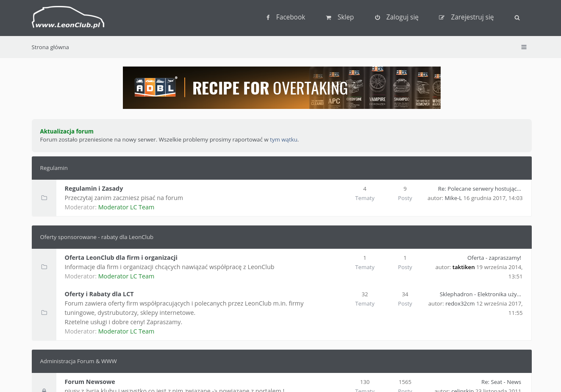Open last post 'Sklephadron - Elektronika uży...'

pos(480,294)
